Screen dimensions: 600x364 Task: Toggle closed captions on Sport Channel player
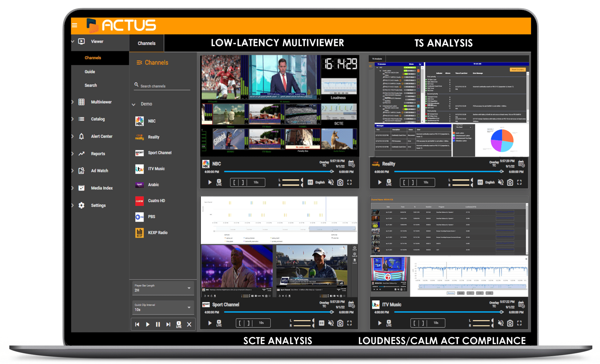[321, 323]
